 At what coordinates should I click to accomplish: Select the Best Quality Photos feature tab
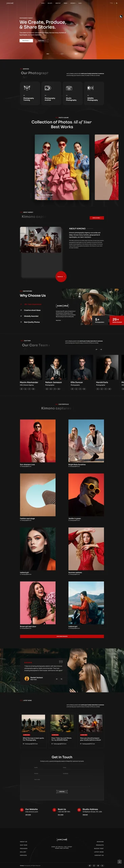pos(32,322)
